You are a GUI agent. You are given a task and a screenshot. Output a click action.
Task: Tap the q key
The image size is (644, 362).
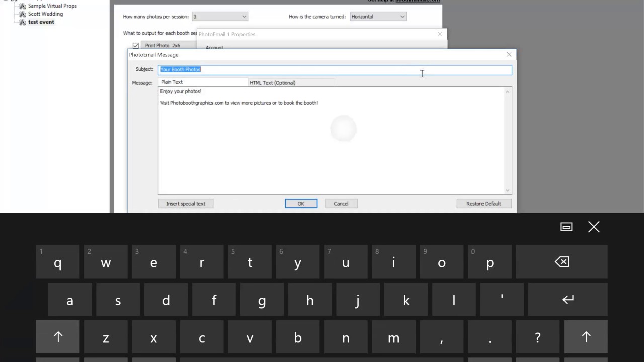58,262
